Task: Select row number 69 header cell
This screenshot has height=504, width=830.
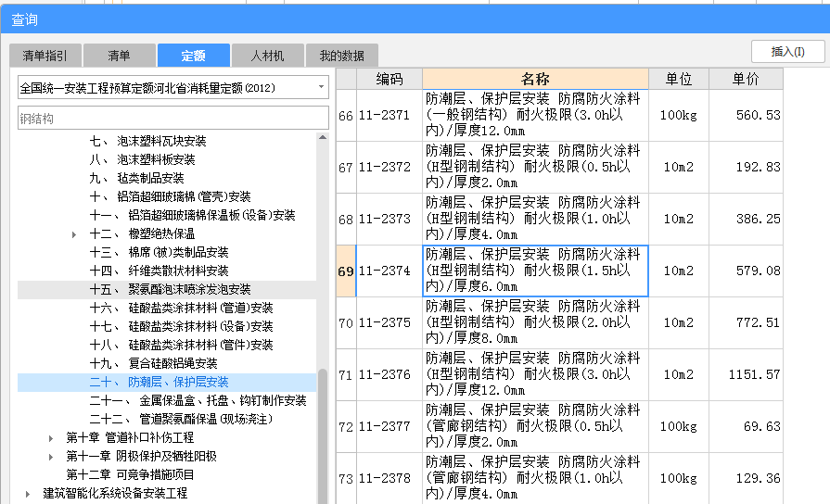Action: [346, 271]
